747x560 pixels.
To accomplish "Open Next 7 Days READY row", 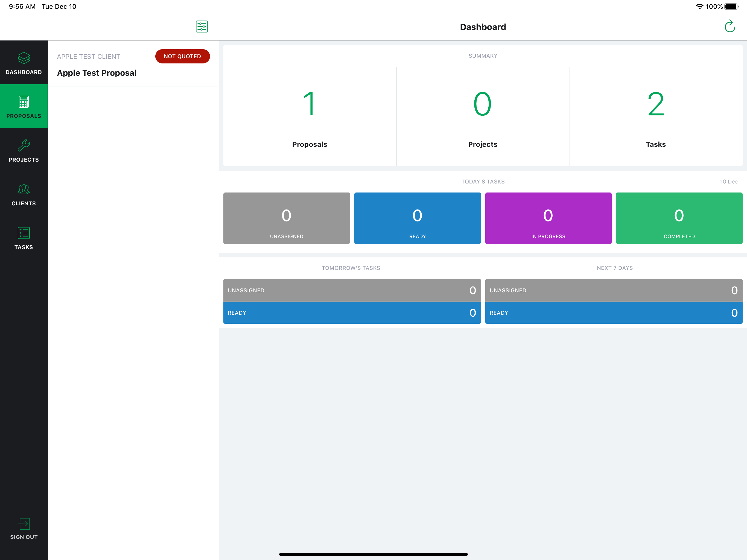I will (x=614, y=313).
